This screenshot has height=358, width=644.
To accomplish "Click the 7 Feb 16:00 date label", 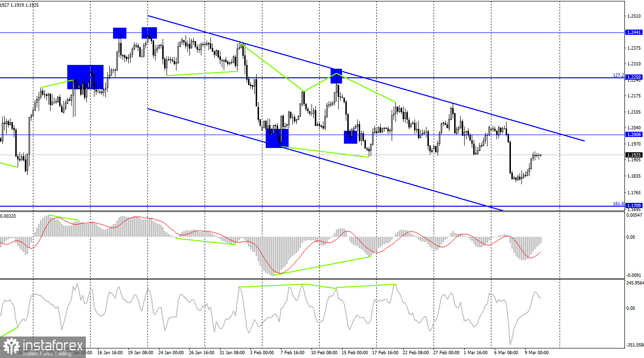I will [292, 353].
